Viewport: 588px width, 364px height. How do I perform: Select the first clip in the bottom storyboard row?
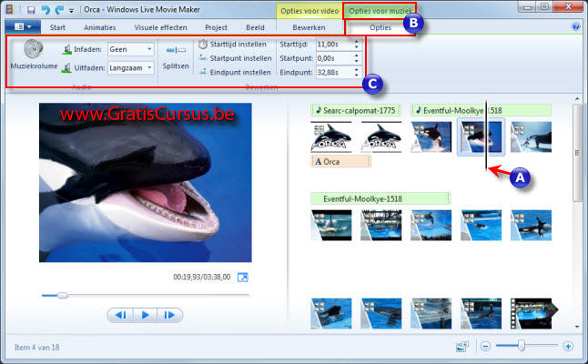(331, 313)
